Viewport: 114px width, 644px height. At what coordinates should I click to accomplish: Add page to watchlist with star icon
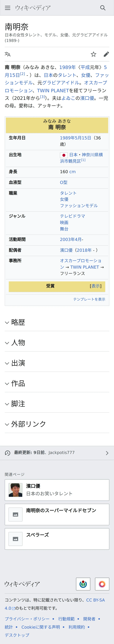(x=93, y=54)
